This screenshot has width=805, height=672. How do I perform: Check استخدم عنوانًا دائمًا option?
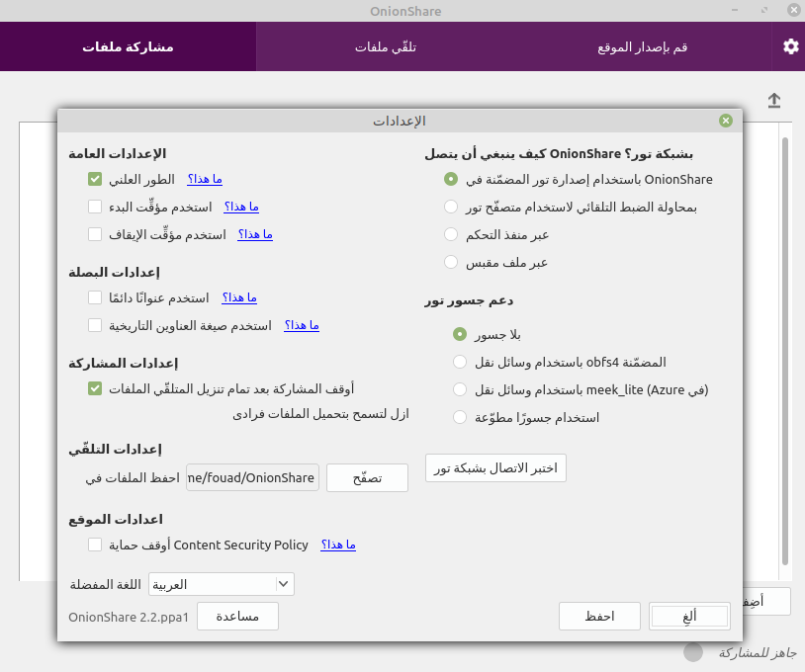click(x=95, y=297)
